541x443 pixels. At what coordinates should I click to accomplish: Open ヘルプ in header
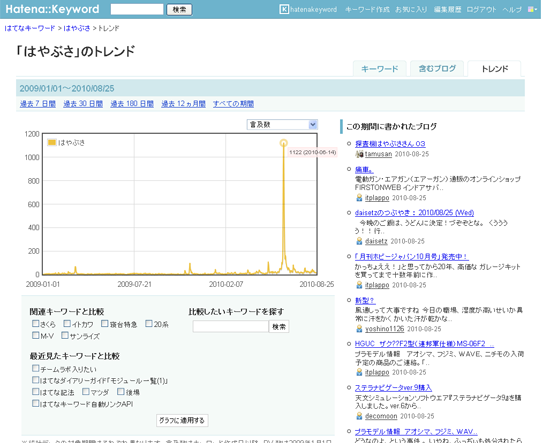point(512,10)
